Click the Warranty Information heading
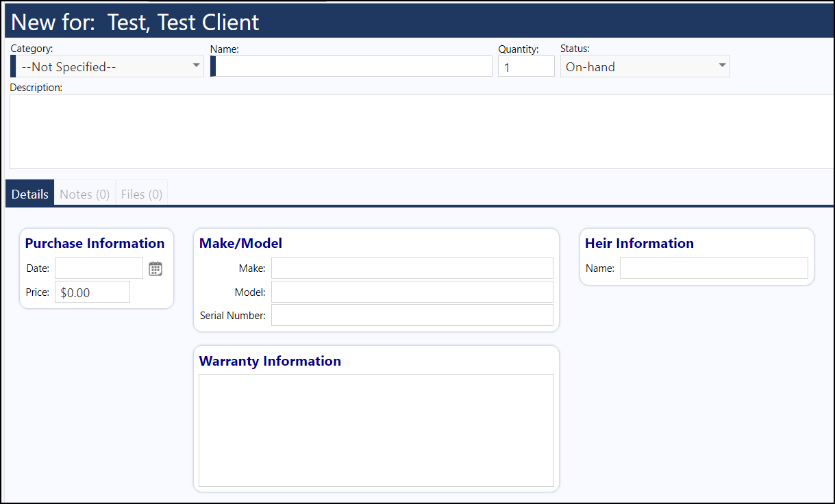835x504 pixels. click(x=270, y=361)
